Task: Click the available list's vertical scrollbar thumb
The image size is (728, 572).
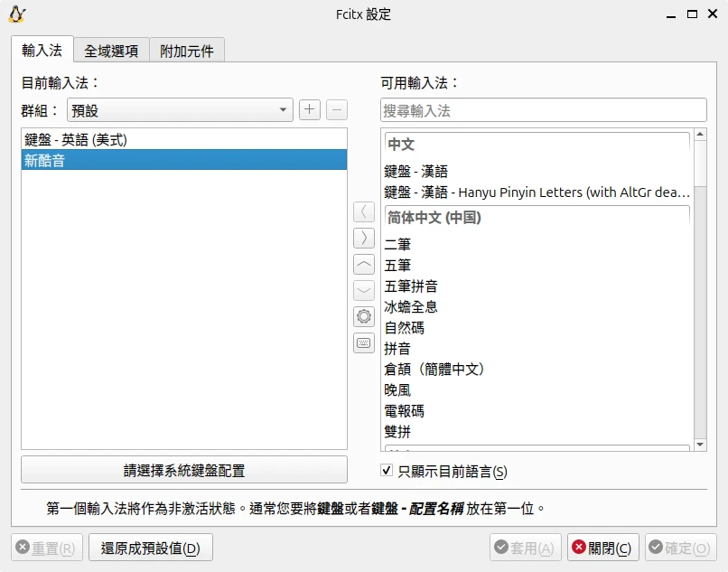Action: coord(700,164)
